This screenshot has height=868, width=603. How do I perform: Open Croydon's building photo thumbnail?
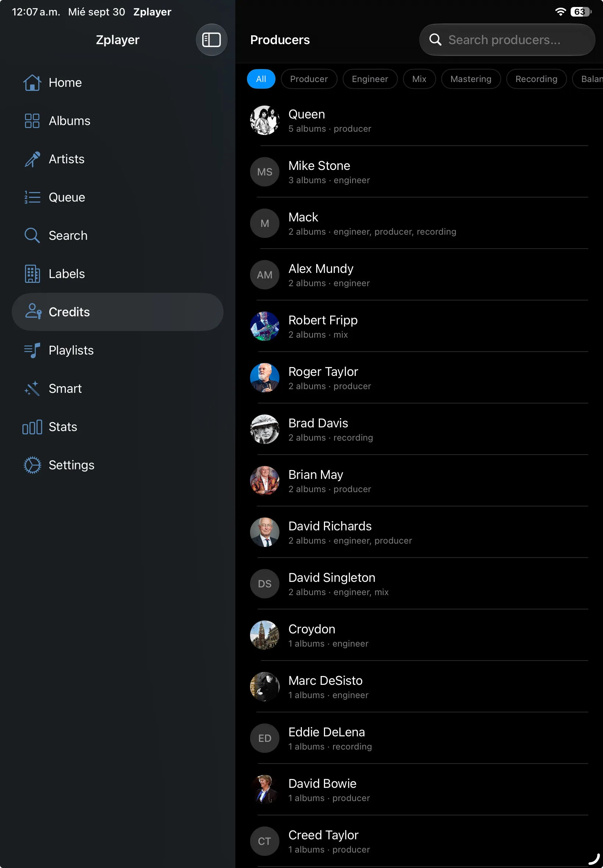click(x=264, y=635)
